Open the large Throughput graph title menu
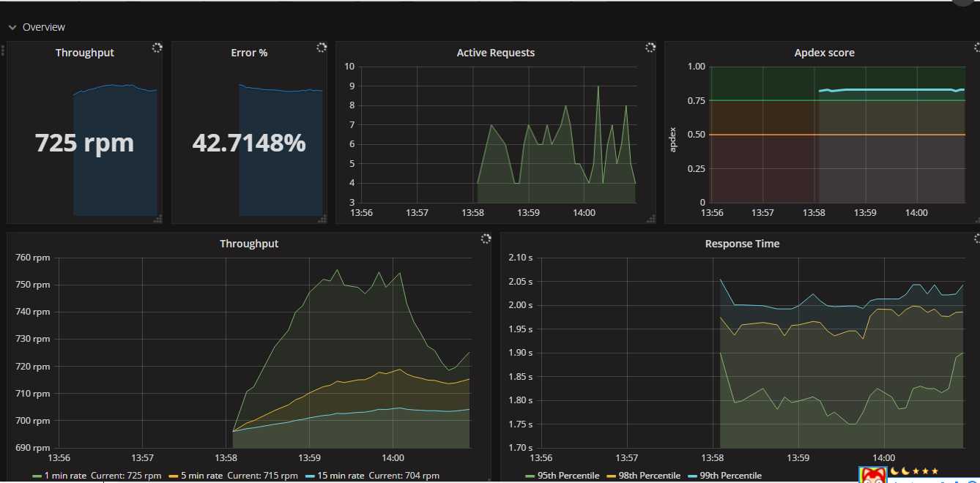The height and width of the screenshot is (483, 980). pos(249,244)
